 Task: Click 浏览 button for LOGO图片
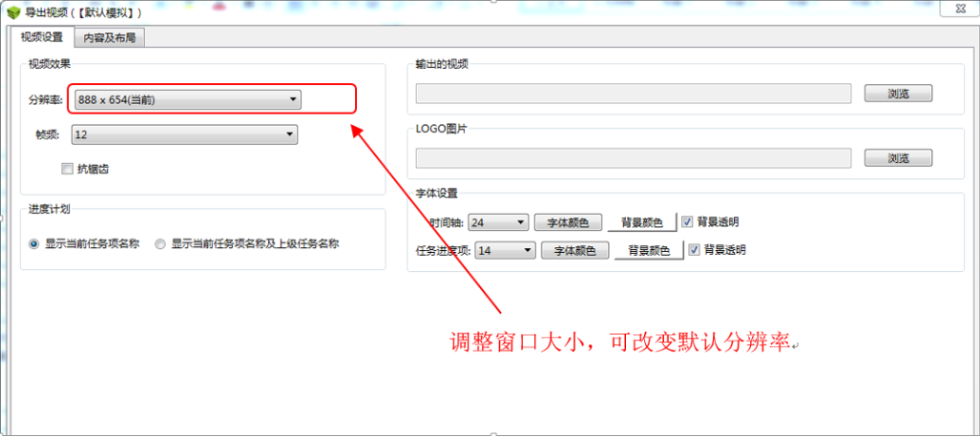(x=898, y=158)
